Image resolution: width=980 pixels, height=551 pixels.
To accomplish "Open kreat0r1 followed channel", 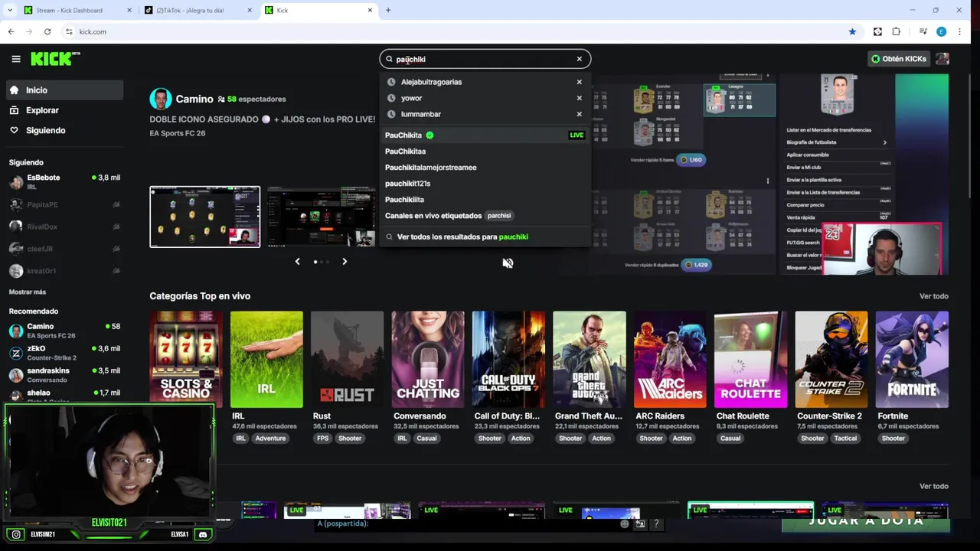I will pos(64,271).
